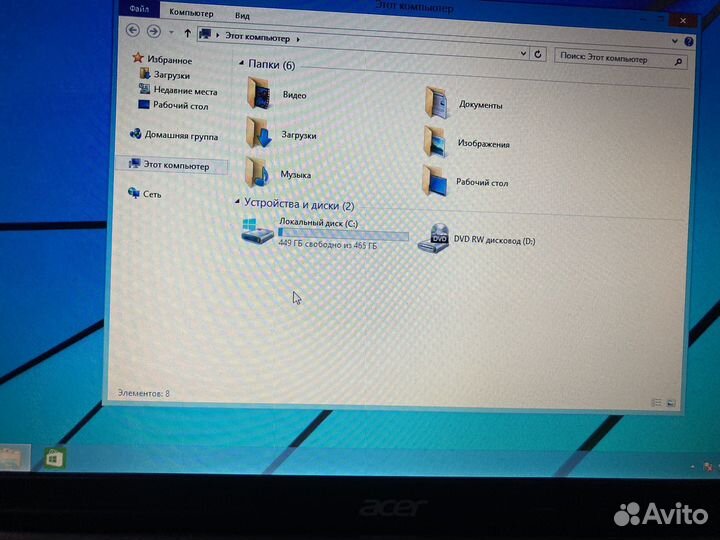Collapse Устройства и диски (2) section

[237, 201]
